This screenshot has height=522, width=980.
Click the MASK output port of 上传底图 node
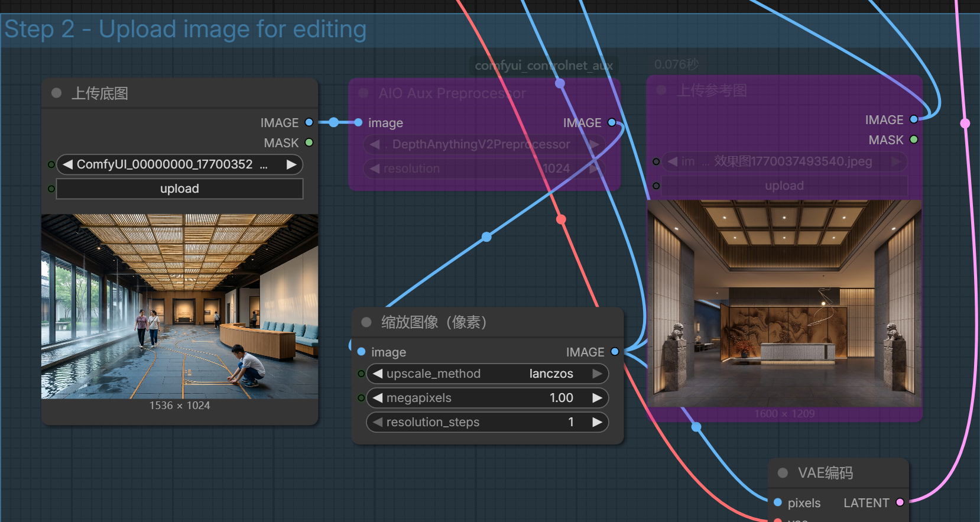pyautogui.click(x=309, y=142)
